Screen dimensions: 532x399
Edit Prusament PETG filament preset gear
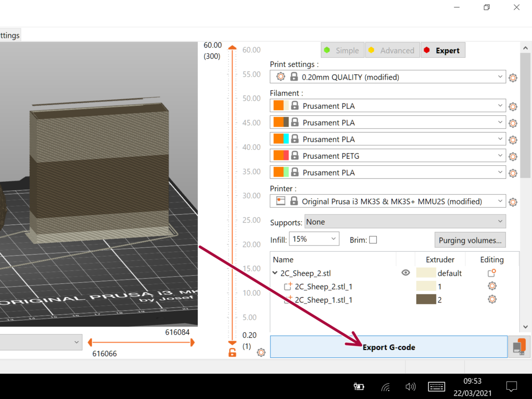pos(513,156)
